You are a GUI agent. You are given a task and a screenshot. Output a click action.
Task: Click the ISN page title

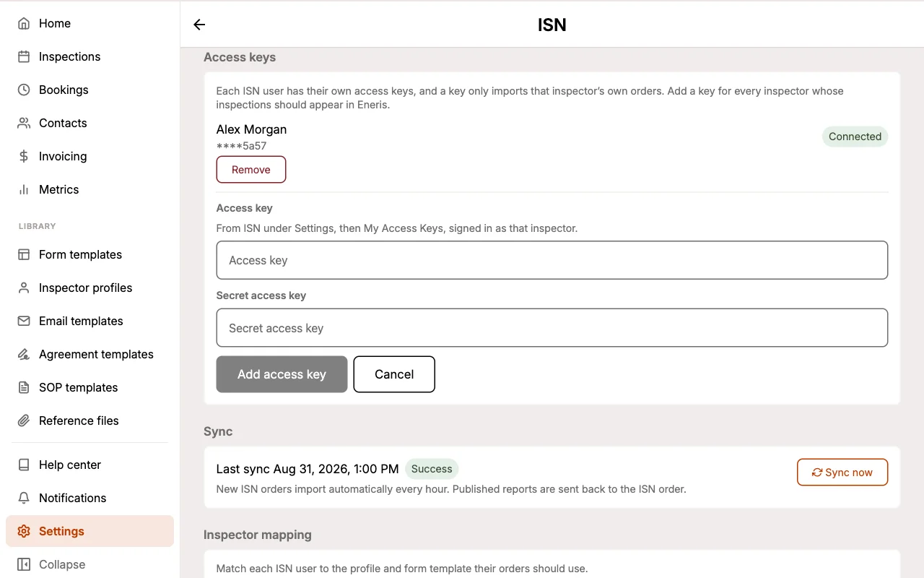tap(552, 25)
